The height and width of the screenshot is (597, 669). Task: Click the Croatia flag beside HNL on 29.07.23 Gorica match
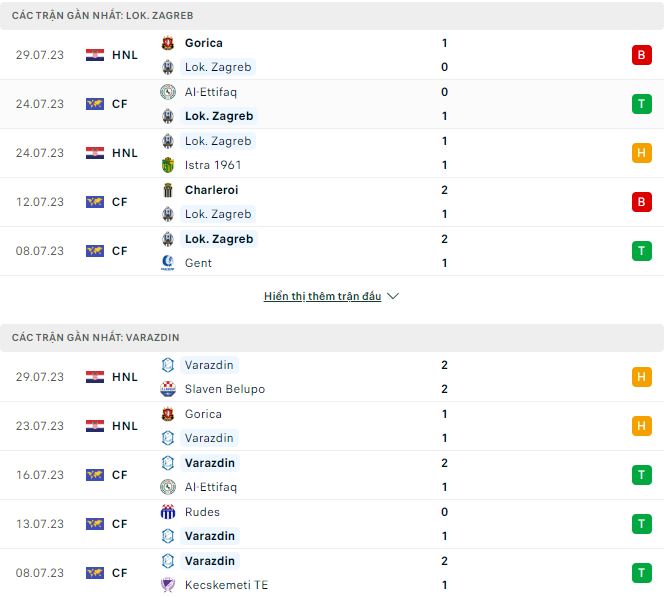[x=95, y=55]
